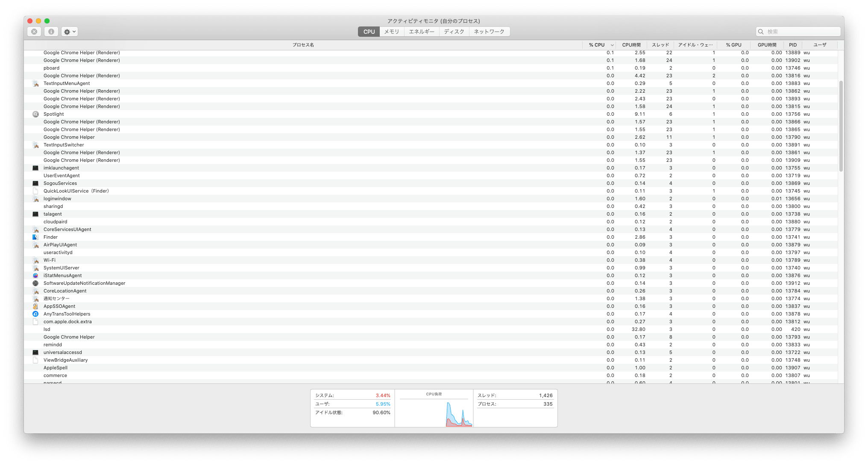
Task: Click the iStatMenusAgent icon
Action: point(35,275)
